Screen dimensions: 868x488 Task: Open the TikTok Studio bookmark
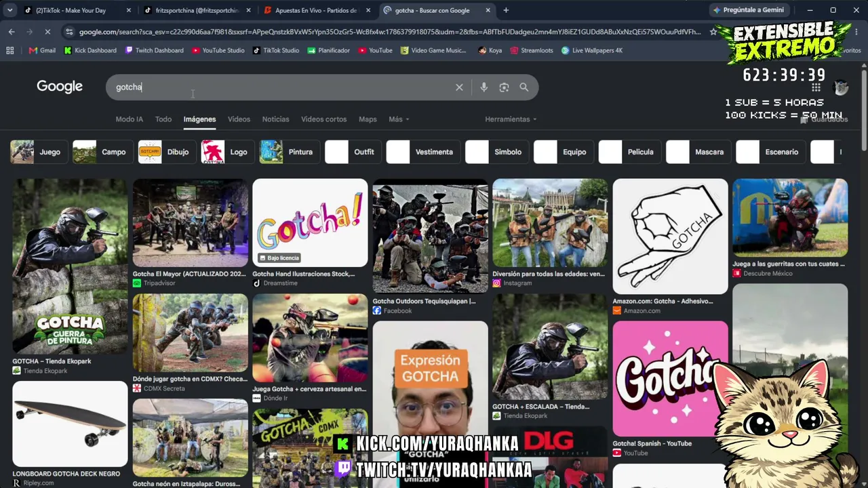(x=276, y=50)
